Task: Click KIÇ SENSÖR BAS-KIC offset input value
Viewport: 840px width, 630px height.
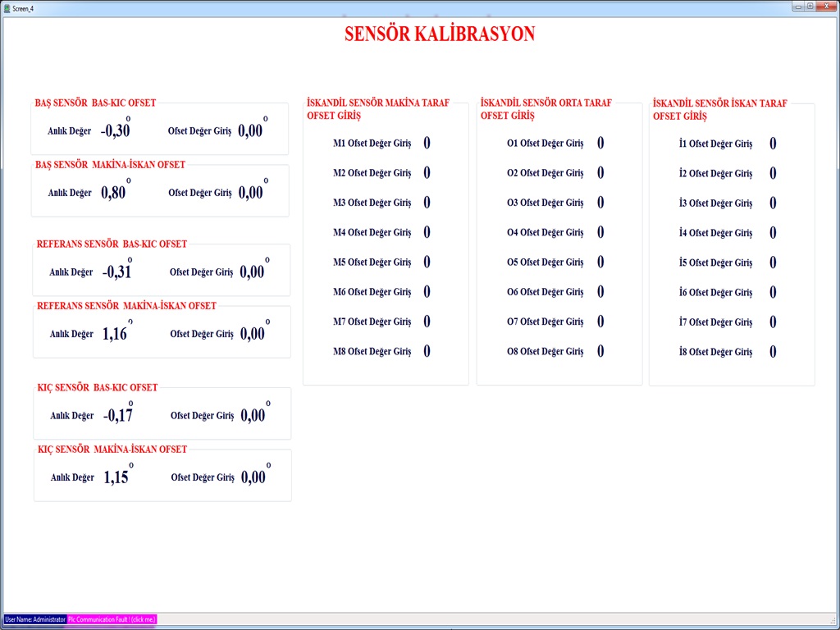Action: [x=253, y=416]
